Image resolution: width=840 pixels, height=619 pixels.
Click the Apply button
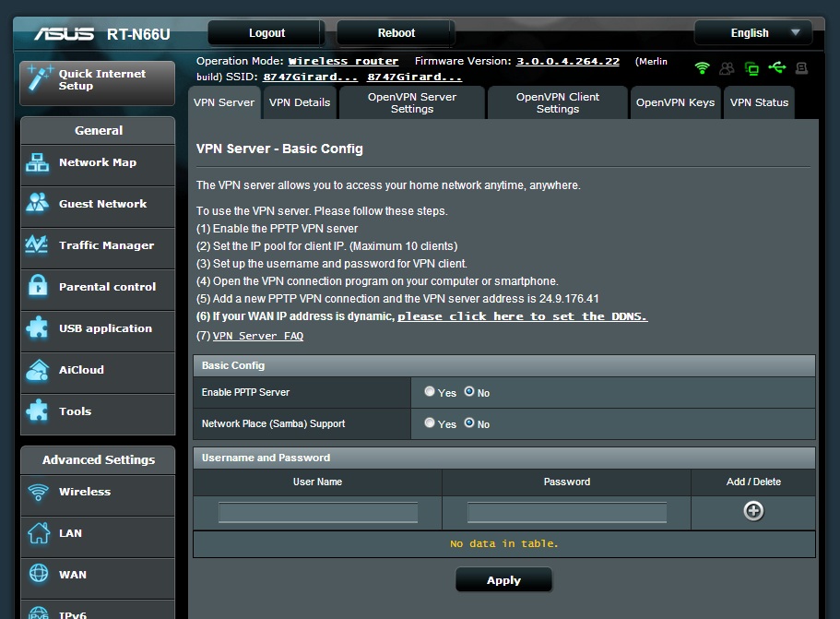(503, 580)
